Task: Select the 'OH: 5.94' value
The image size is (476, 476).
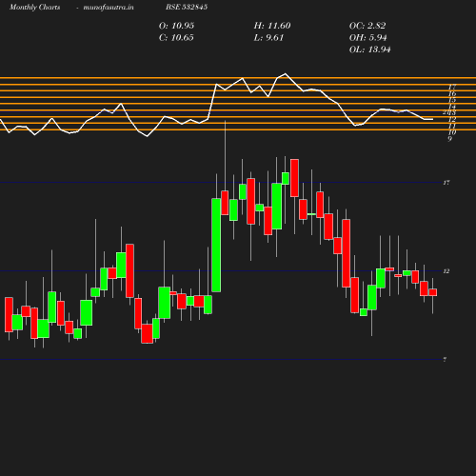Action: click(367, 38)
